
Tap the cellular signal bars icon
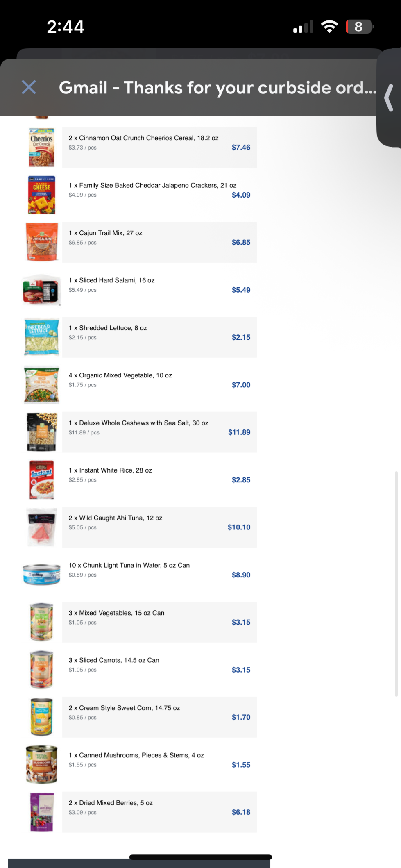(303, 27)
